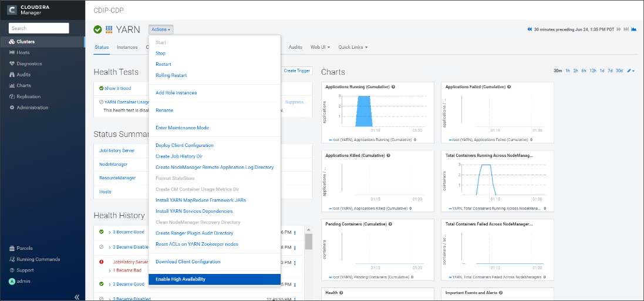This screenshot has width=644, height=301.
Task: Click the Health History scrollbar thumb
Action: [309, 242]
